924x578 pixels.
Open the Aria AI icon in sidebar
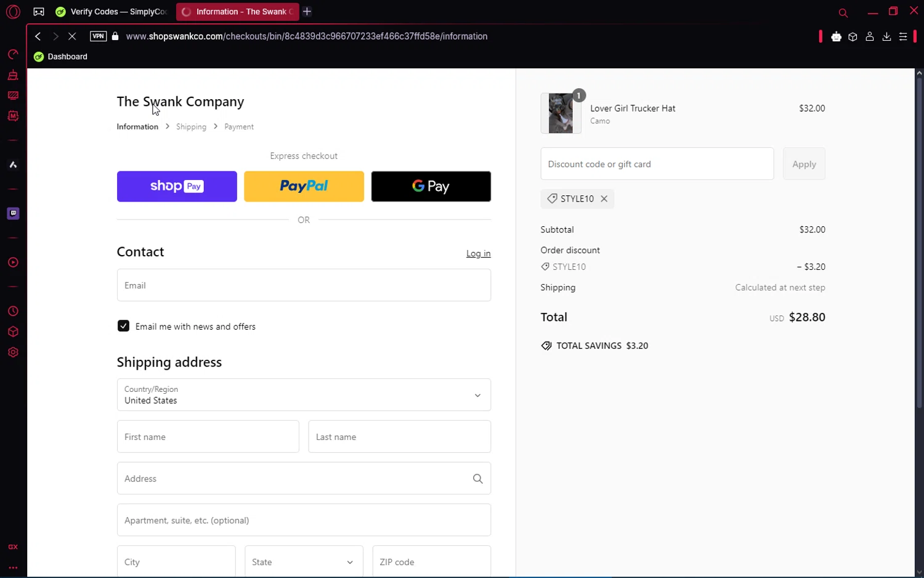(13, 165)
